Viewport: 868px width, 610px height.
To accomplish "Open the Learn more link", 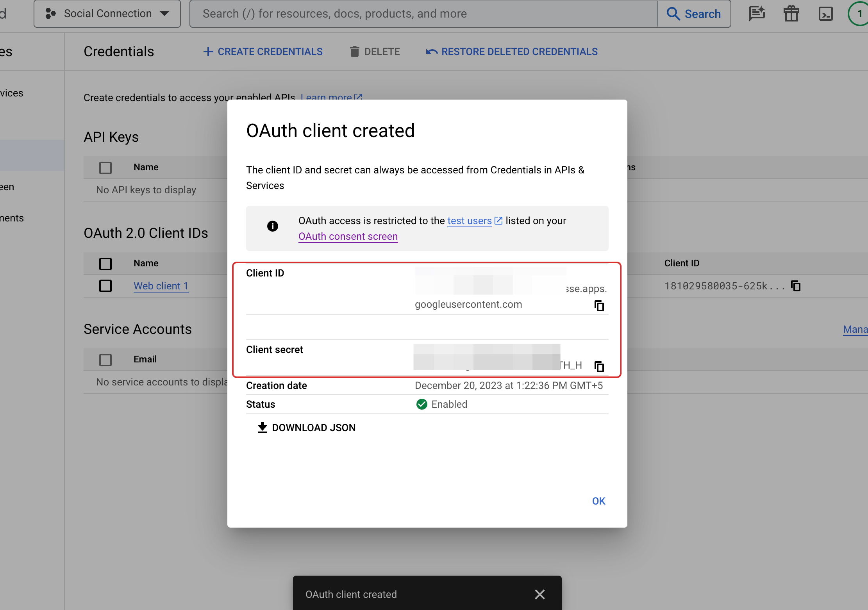I will point(331,97).
